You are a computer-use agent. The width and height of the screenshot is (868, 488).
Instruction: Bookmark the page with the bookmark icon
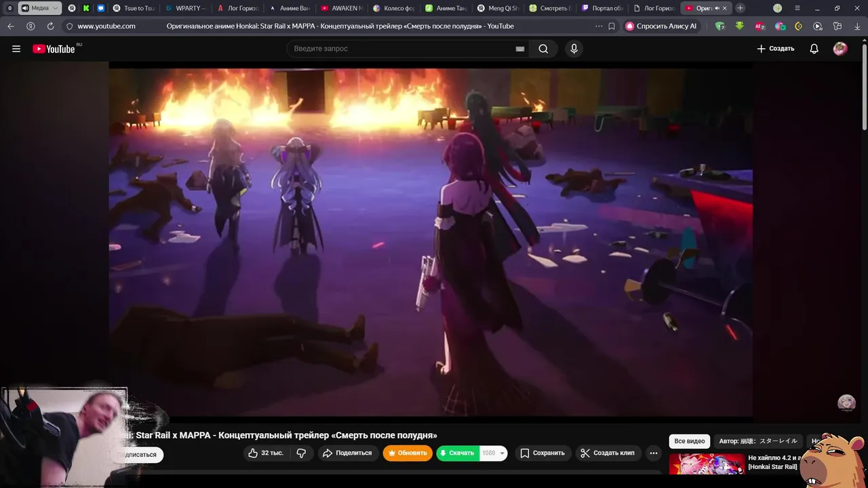[612, 26]
